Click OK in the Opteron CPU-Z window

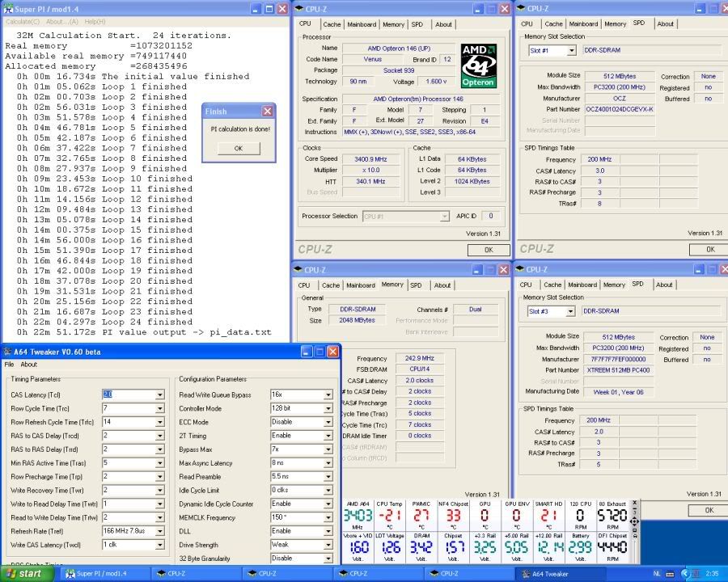pos(489,250)
